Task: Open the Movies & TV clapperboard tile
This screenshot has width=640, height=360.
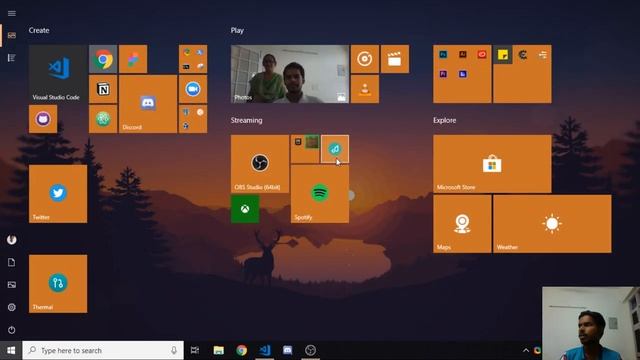Action: 395,59
